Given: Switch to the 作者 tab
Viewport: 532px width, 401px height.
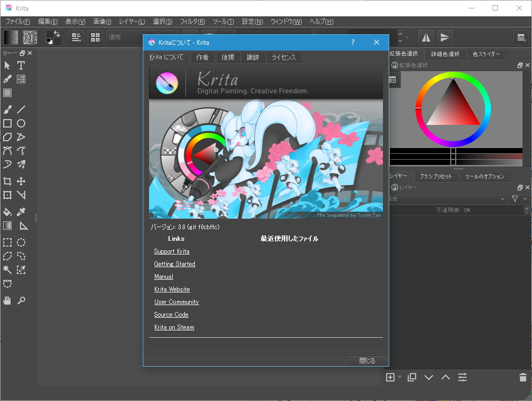Looking at the screenshot, I should click(x=202, y=57).
